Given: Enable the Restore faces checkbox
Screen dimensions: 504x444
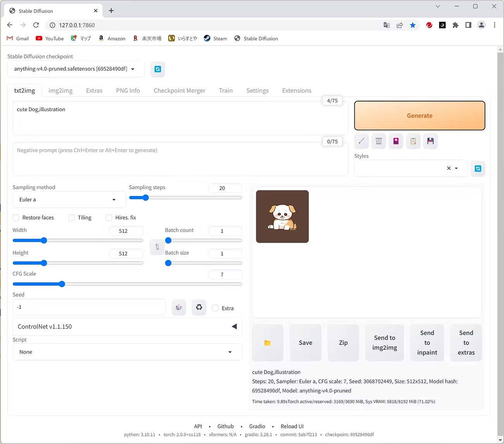Looking at the screenshot, I should click(x=16, y=218).
